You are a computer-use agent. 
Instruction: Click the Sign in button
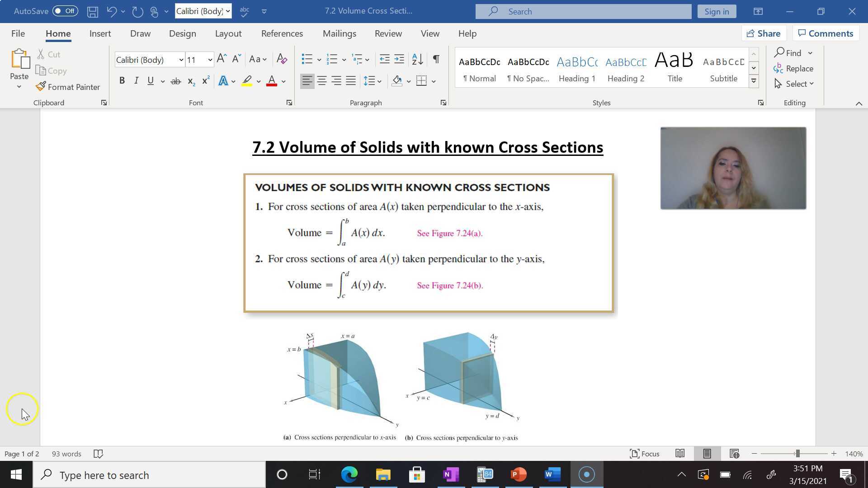point(717,11)
